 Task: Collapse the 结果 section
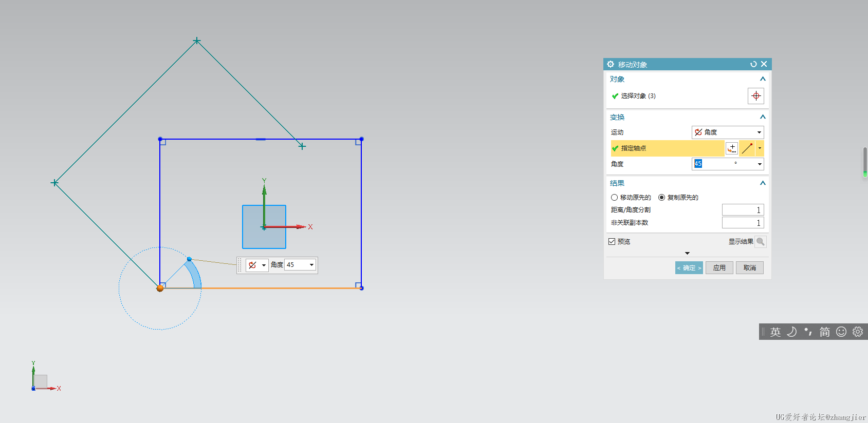point(763,183)
